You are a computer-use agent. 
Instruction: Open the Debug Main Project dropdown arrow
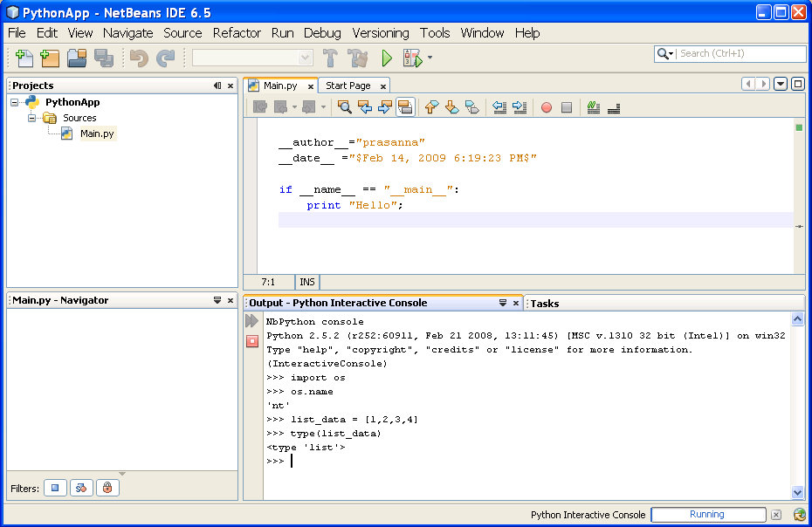click(430, 58)
